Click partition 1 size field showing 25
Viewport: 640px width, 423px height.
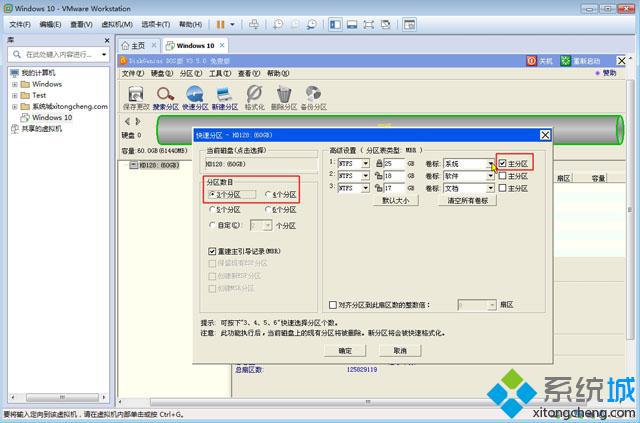click(394, 164)
